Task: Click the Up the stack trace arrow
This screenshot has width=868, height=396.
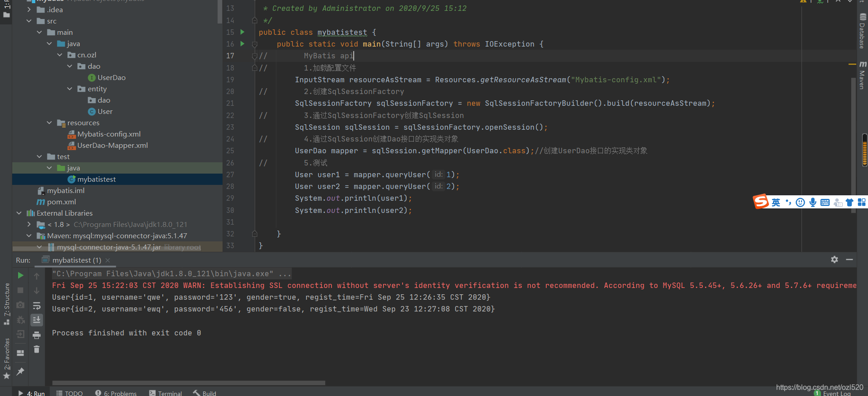Action: (x=37, y=276)
